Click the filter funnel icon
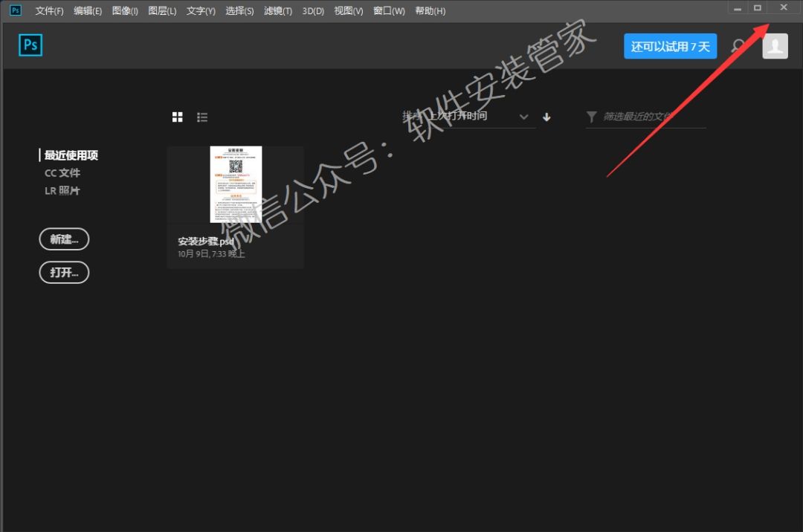Screen dimensions: 803x532 pos(592,117)
